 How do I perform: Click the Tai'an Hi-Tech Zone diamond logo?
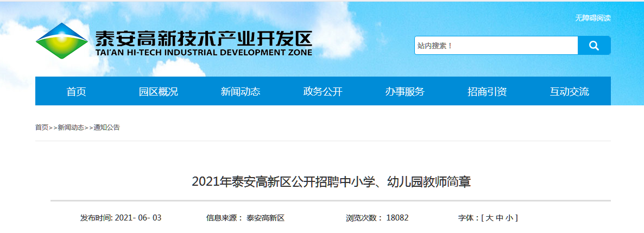62,41
